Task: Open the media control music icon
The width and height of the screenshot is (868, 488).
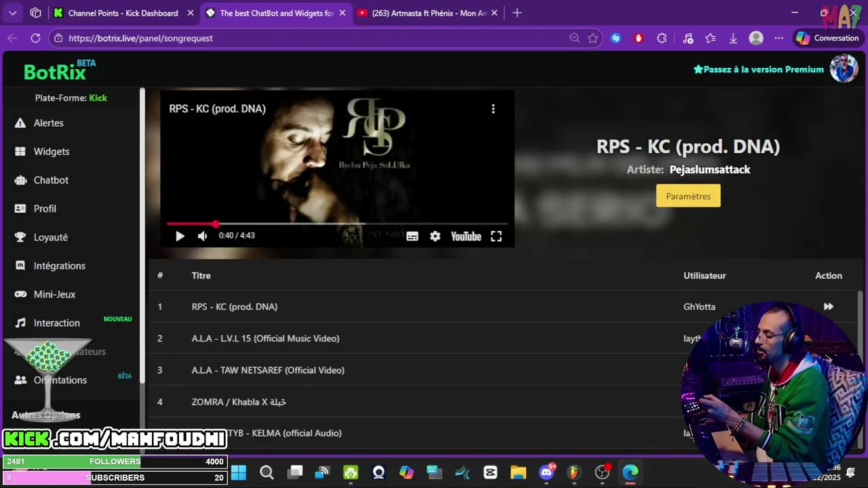Action: [688, 38]
